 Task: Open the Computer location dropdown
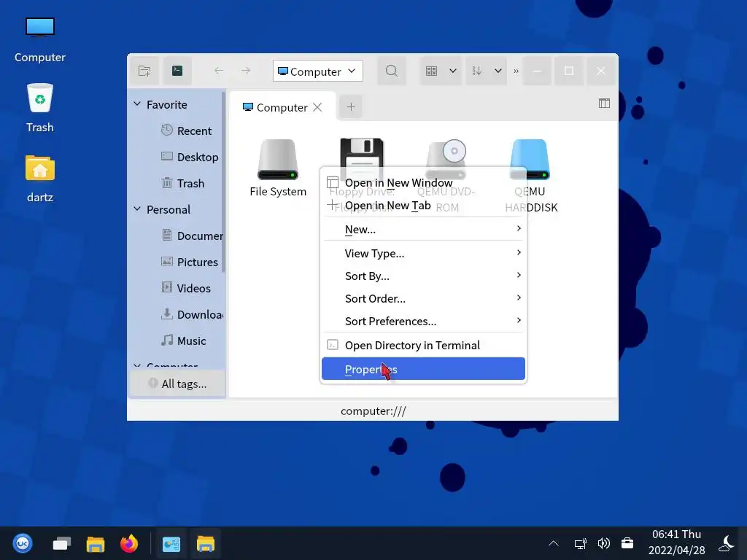pos(318,71)
